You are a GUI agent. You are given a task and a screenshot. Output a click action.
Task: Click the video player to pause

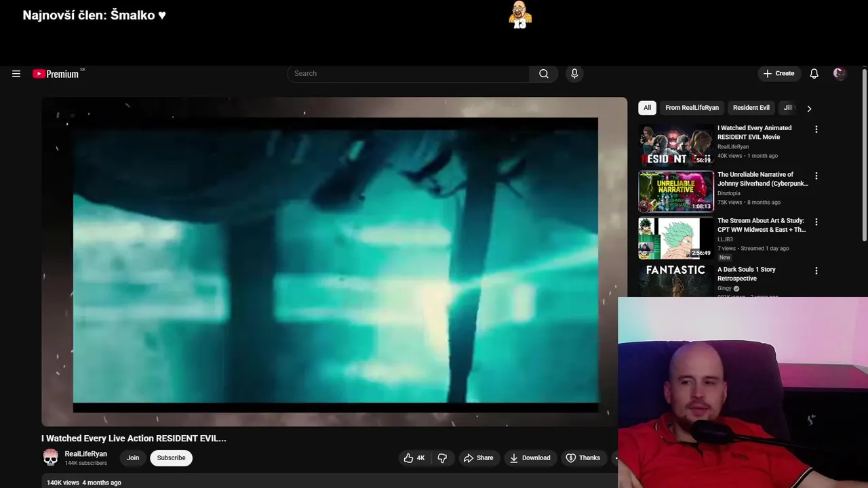[x=334, y=262]
